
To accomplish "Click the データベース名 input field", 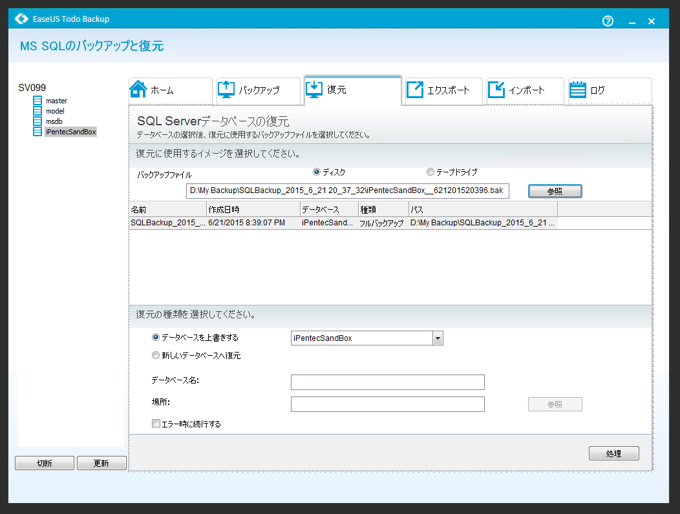I will point(388,382).
